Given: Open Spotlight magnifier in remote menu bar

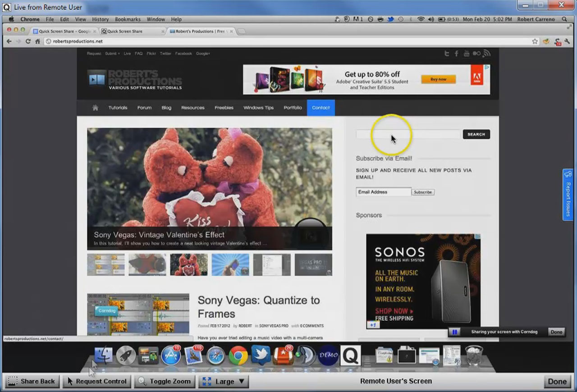Looking at the screenshot, I should 564,19.
